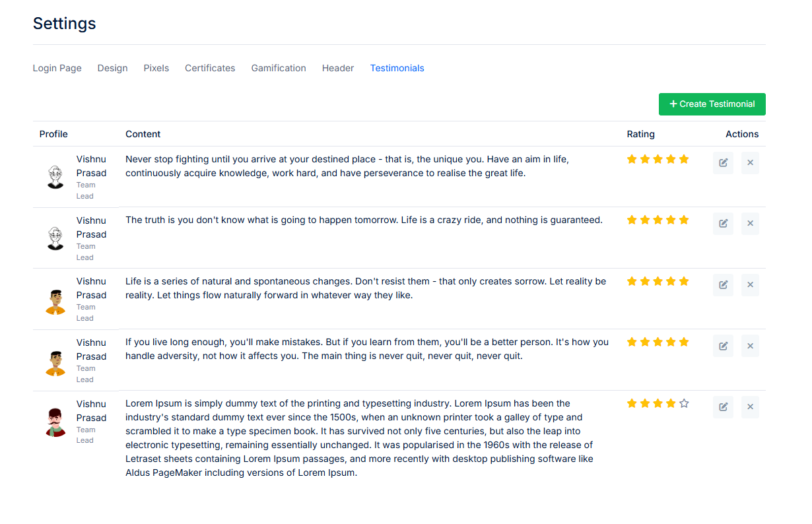Click the first row's glasses avatar
Image resolution: width=812 pixels, height=524 pixels.
click(55, 178)
